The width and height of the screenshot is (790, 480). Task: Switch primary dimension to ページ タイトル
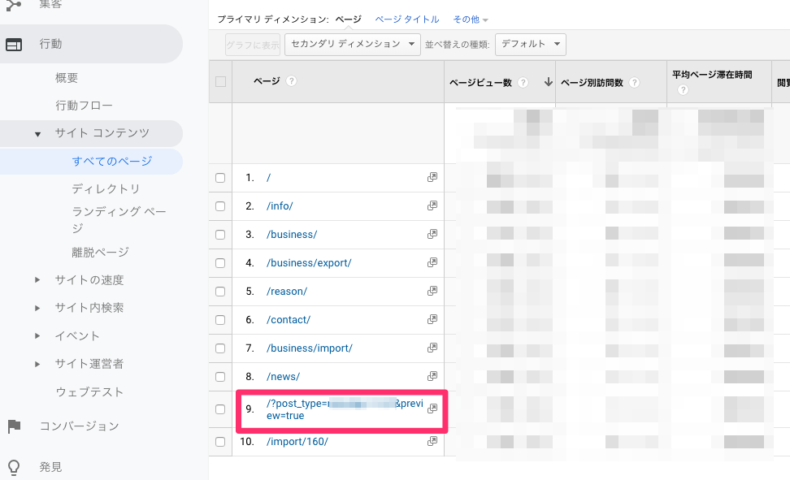tap(407, 20)
